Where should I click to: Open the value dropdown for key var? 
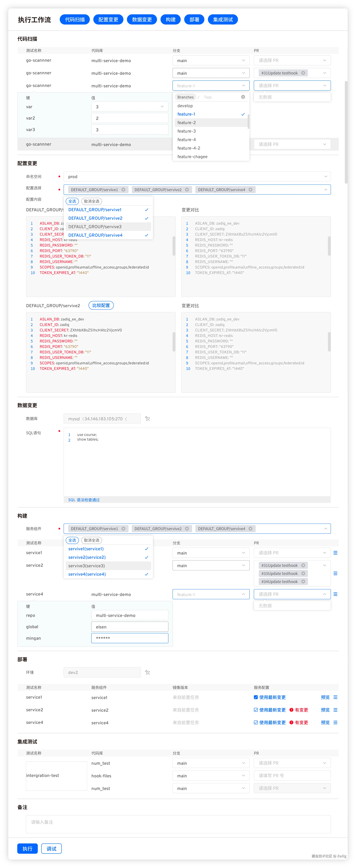click(x=130, y=107)
